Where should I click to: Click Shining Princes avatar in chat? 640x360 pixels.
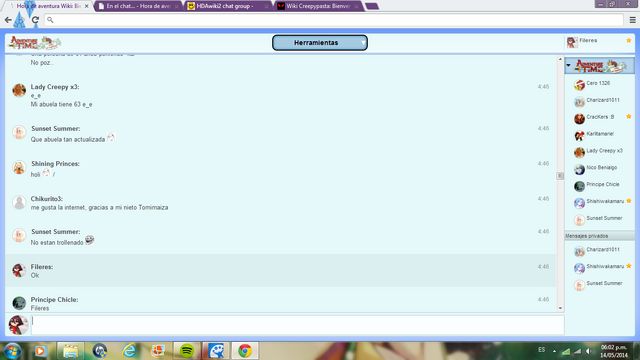pos(19,167)
